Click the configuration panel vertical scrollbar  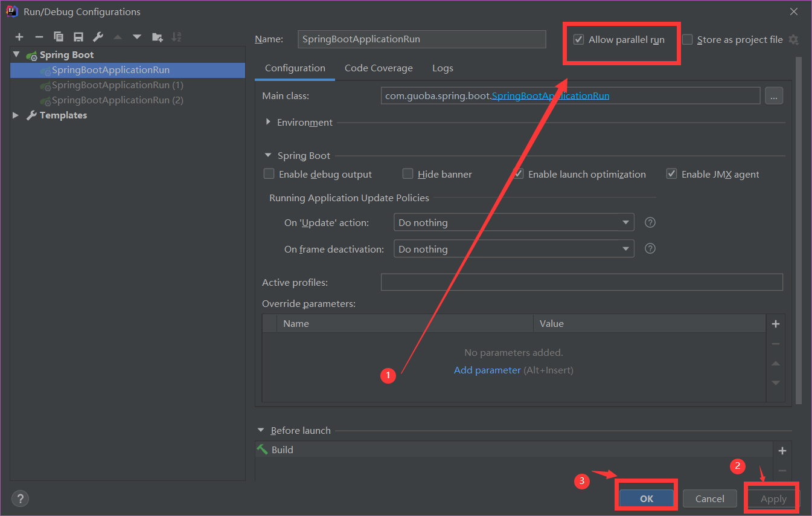[x=799, y=230]
